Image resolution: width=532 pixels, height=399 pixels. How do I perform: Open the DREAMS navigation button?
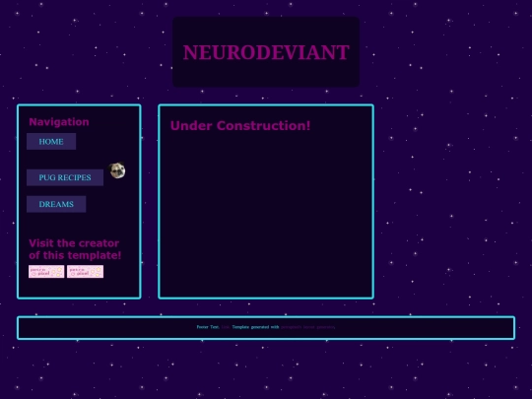click(x=56, y=204)
